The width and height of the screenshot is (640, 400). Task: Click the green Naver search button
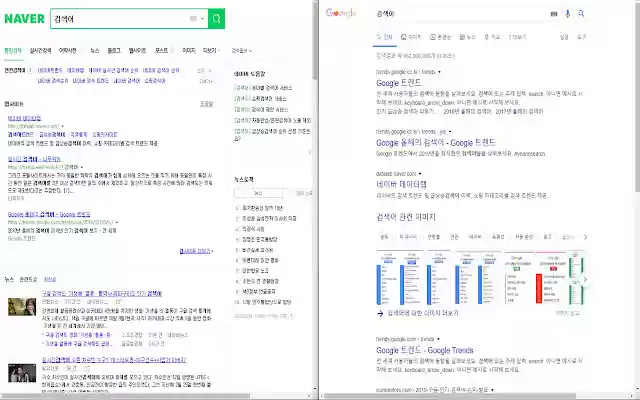coord(216,19)
